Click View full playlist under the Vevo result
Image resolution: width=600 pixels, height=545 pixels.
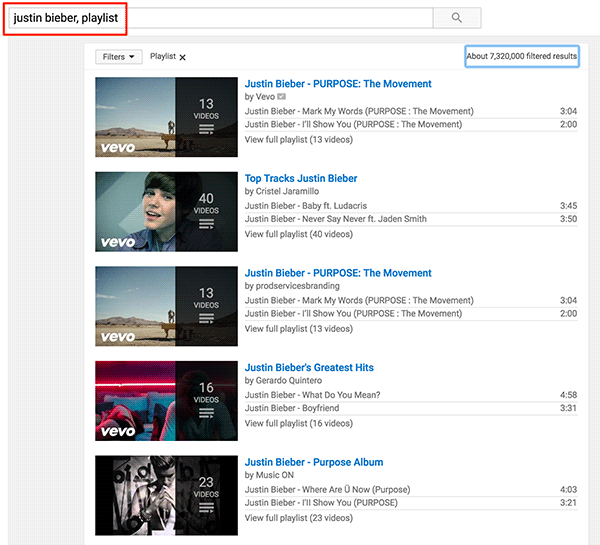point(298,140)
